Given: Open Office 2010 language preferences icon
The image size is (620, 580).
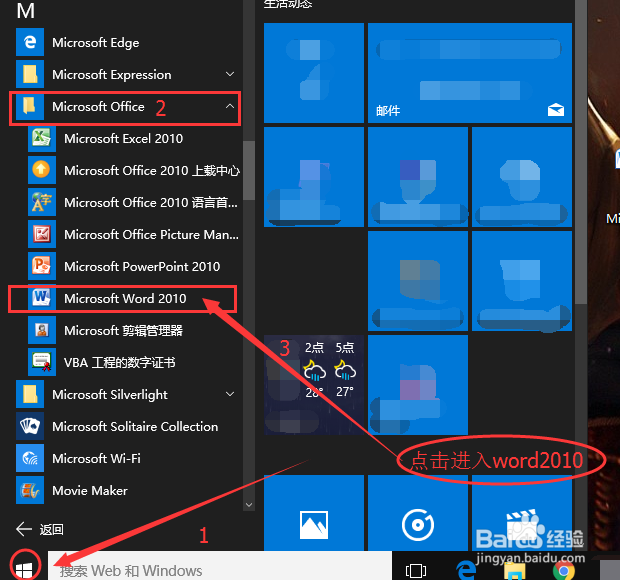Looking at the screenshot, I should click(42, 202).
